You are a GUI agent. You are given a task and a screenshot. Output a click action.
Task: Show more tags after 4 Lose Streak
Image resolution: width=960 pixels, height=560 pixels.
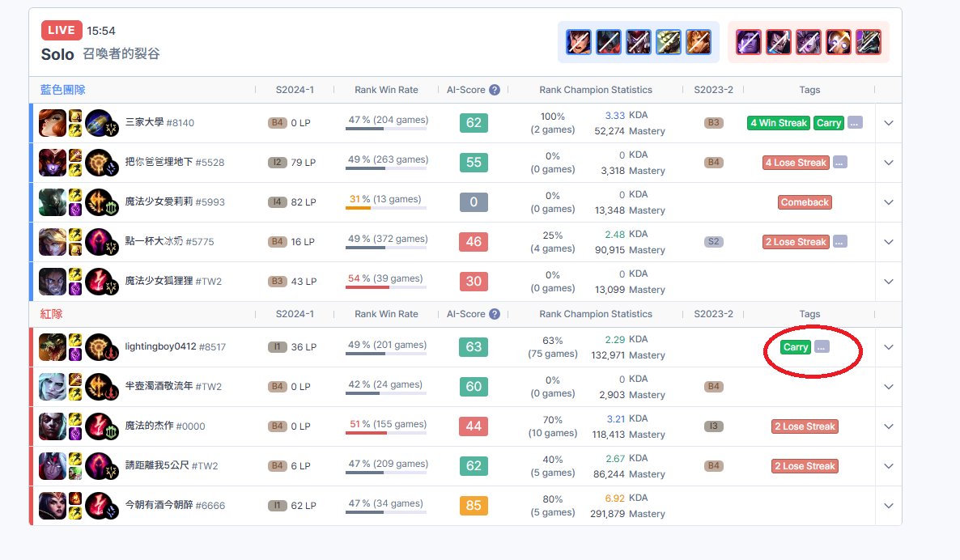(x=839, y=163)
